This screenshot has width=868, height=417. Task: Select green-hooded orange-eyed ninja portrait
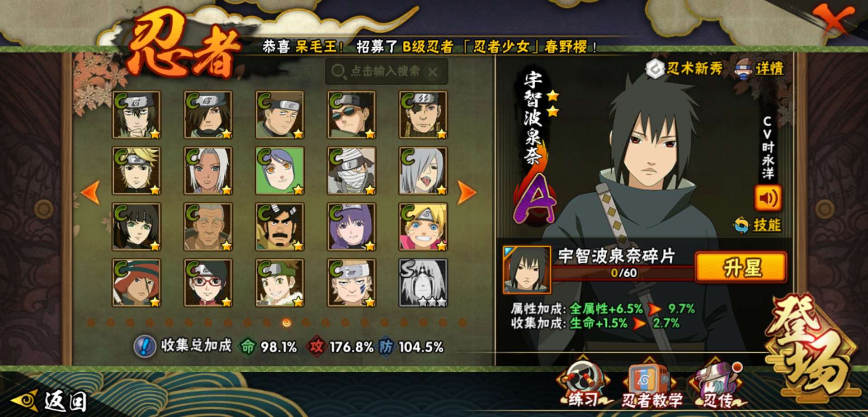click(x=280, y=171)
